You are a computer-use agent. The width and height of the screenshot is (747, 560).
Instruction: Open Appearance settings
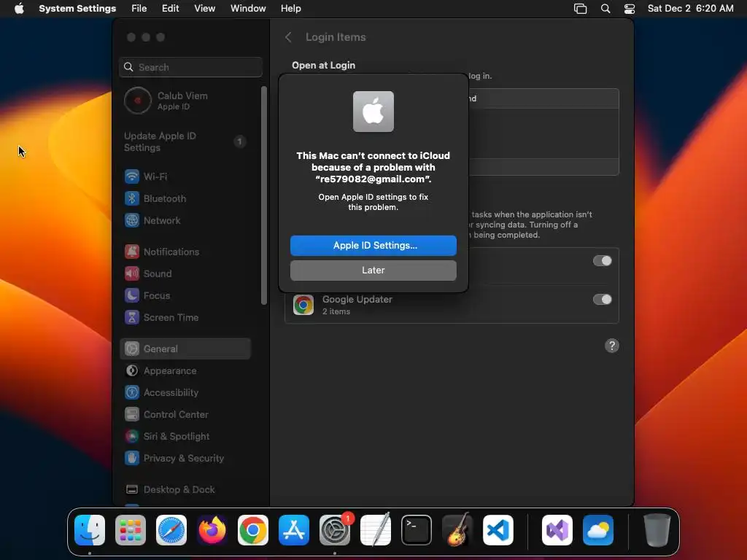click(186, 370)
